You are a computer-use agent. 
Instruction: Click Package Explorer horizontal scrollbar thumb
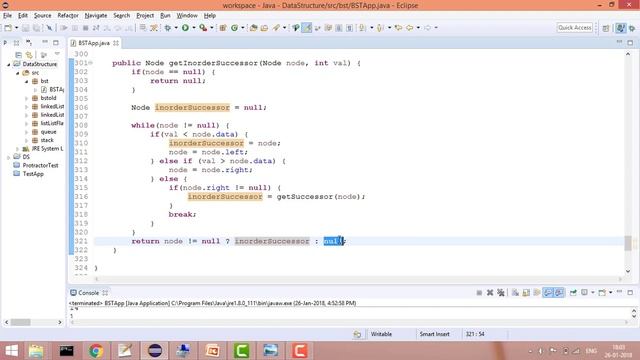[20, 322]
